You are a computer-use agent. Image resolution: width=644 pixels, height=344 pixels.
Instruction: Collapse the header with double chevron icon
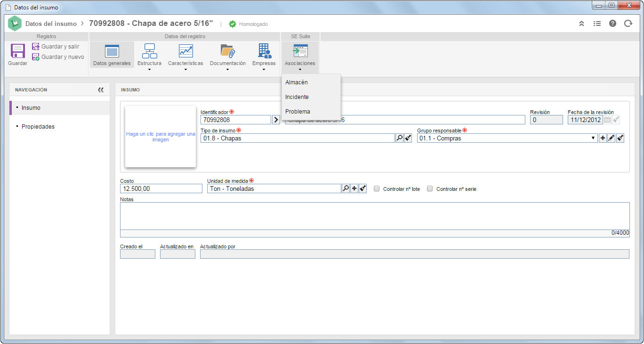tap(581, 24)
